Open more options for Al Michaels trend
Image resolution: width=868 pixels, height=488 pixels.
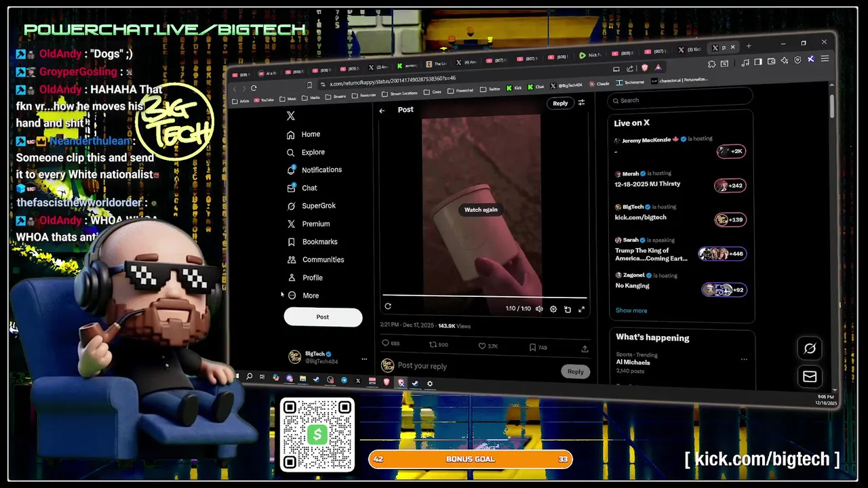click(744, 359)
